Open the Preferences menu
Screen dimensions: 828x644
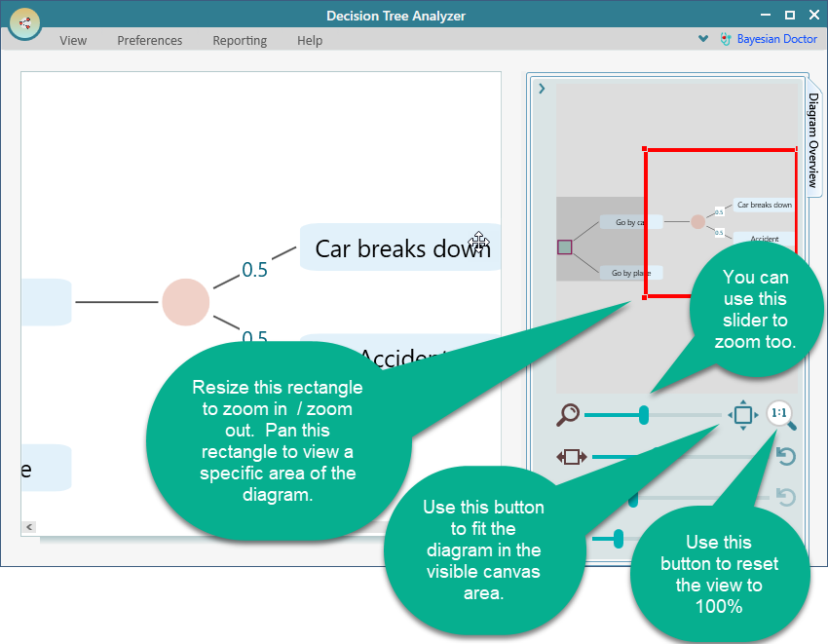pyautogui.click(x=149, y=41)
